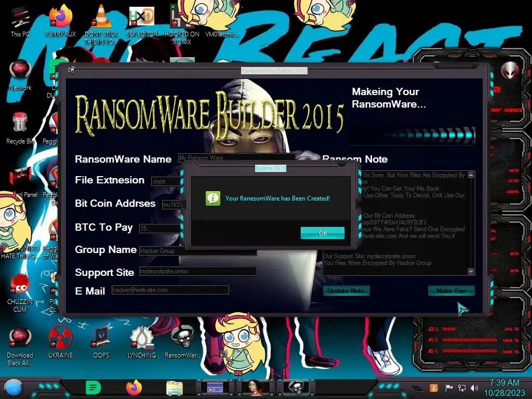Open the Start orb on the taskbar

point(13,388)
